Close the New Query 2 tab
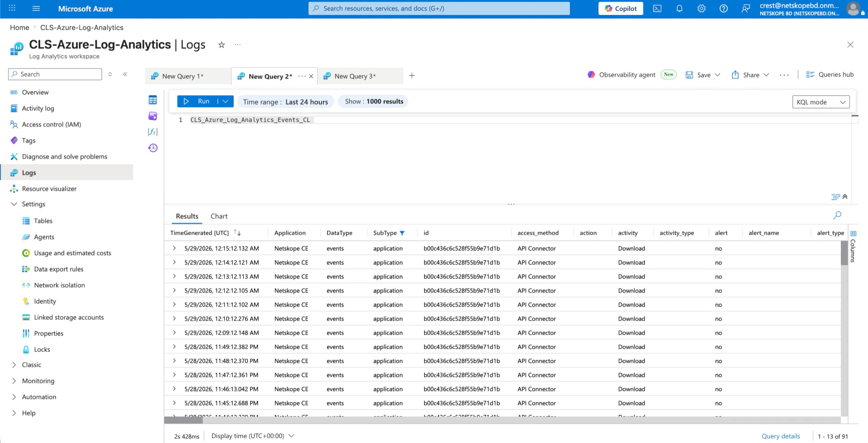868x443 pixels. coord(311,76)
